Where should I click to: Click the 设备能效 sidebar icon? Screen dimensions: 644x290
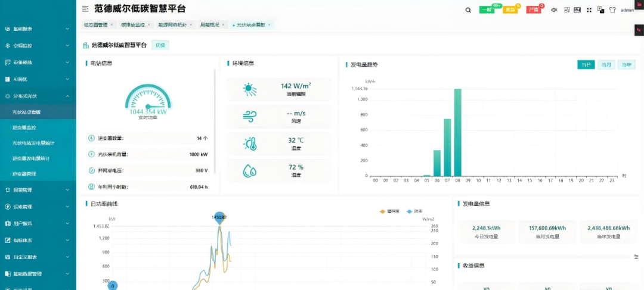(x=7, y=63)
